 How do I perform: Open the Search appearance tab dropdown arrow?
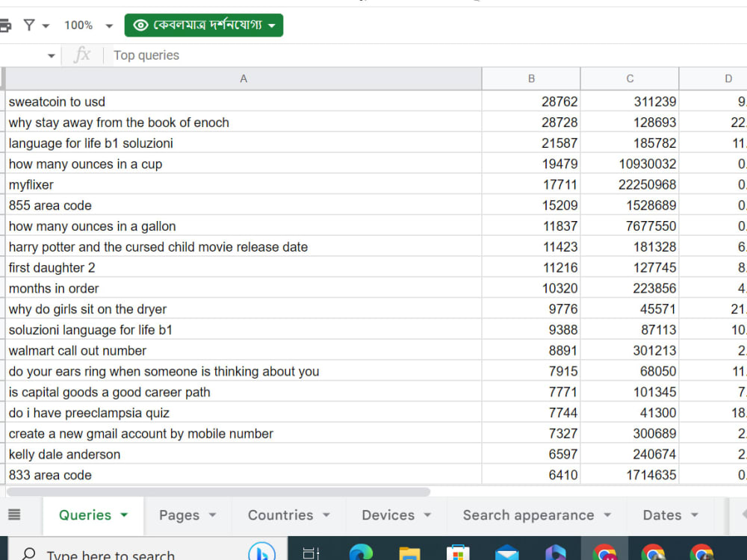click(x=607, y=514)
